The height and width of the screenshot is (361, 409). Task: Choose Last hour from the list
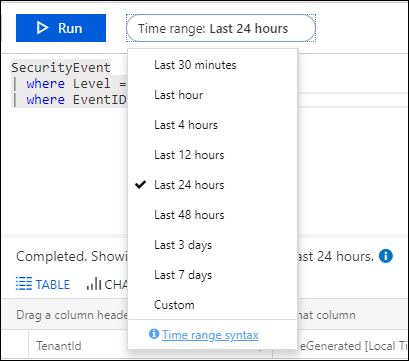pos(213,95)
